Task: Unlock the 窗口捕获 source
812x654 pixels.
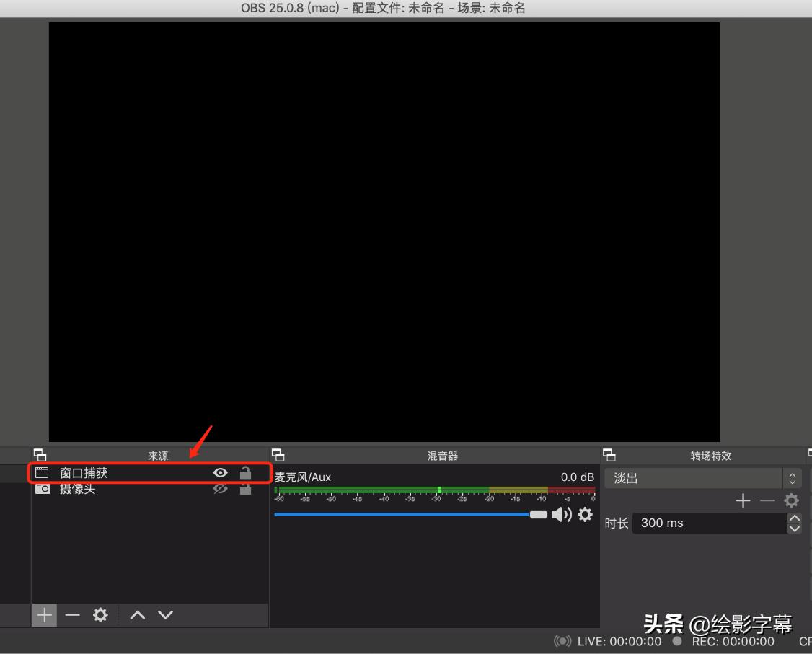Action: click(245, 472)
